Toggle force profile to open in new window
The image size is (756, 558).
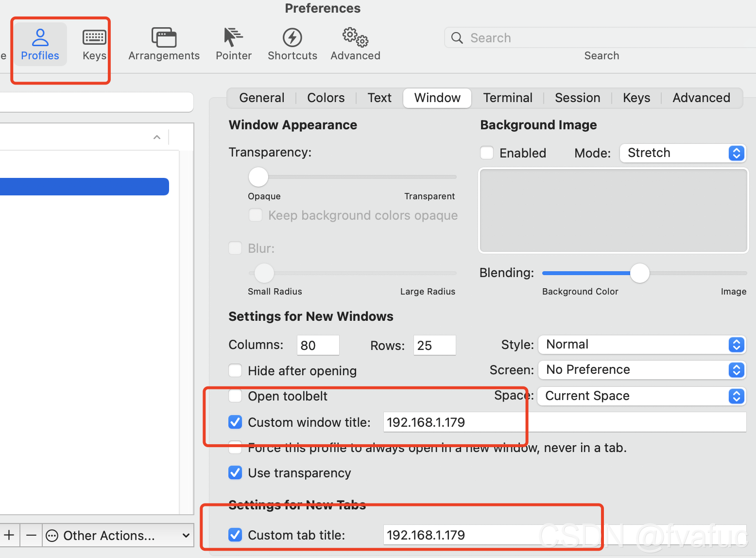tap(235, 447)
